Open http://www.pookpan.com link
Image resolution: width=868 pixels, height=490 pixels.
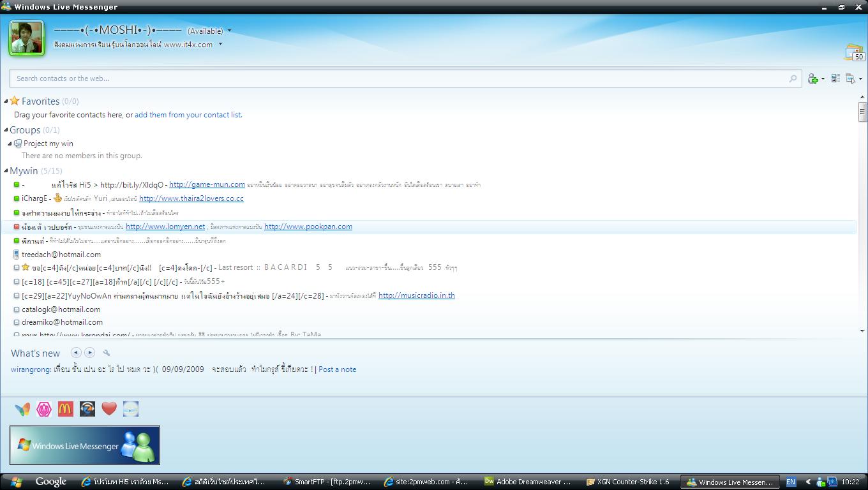click(308, 226)
